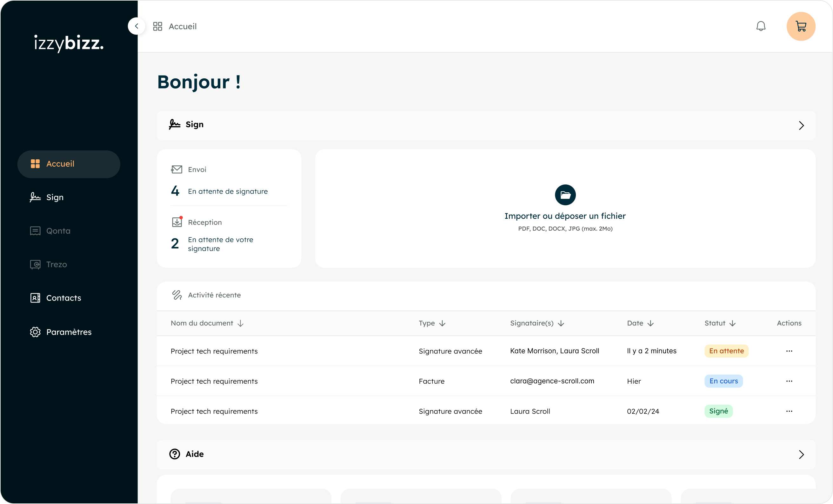833x504 pixels.
Task: Click the Envoi envelope icon
Action: coord(177,169)
